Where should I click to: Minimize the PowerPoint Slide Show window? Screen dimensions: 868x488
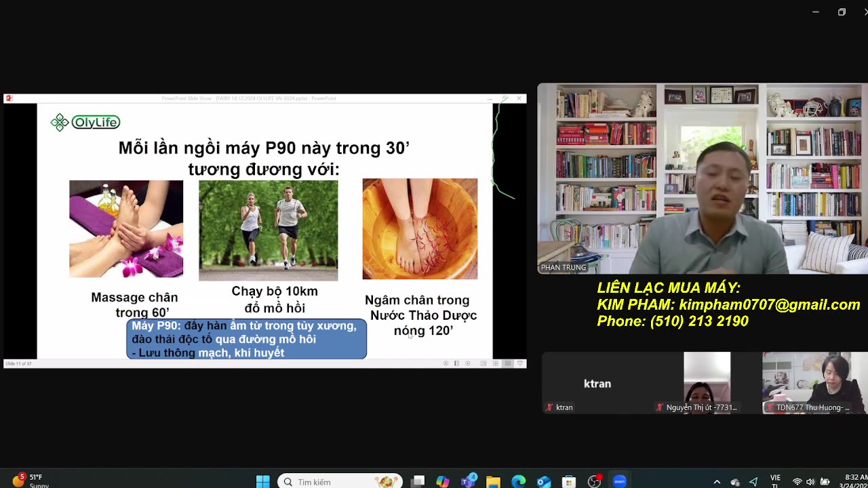pos(489,98)
